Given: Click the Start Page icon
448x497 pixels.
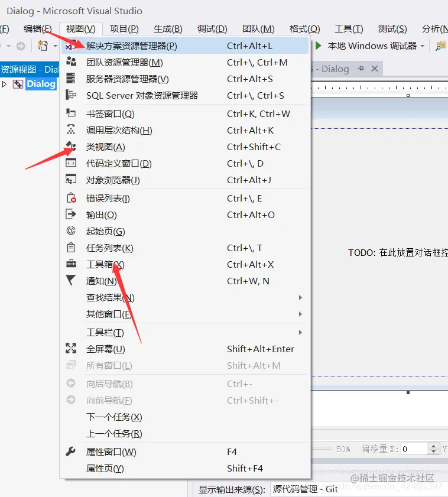Looking at the screenshot, I should 71,230.
